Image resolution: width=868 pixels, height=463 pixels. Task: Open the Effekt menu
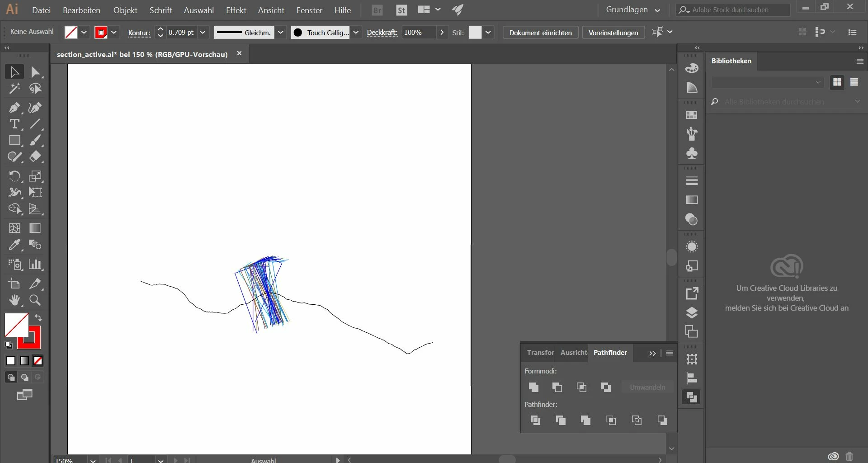click(x=236, y=10)
